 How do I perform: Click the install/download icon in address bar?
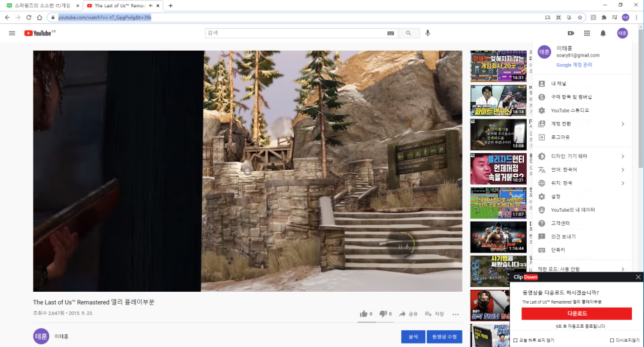569,17
